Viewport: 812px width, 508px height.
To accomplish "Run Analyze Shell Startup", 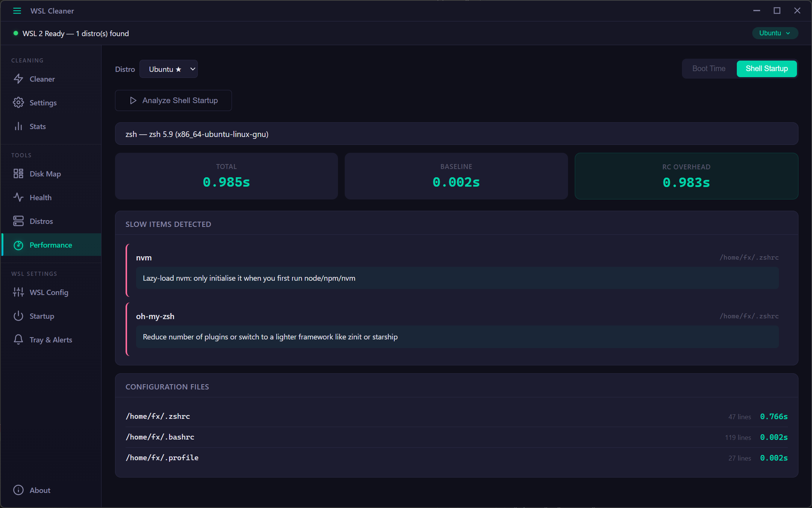I will [173, 100].
